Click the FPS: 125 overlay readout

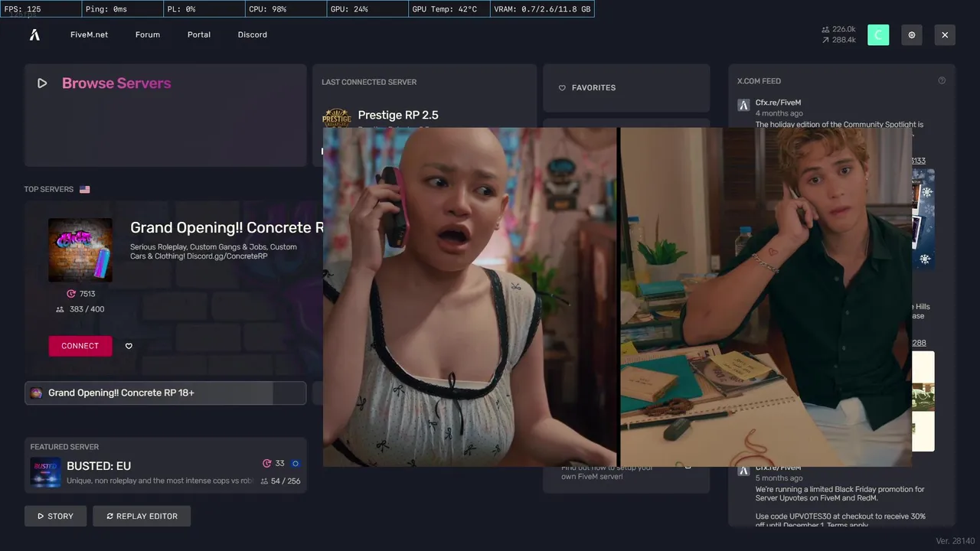coord(41,9)
